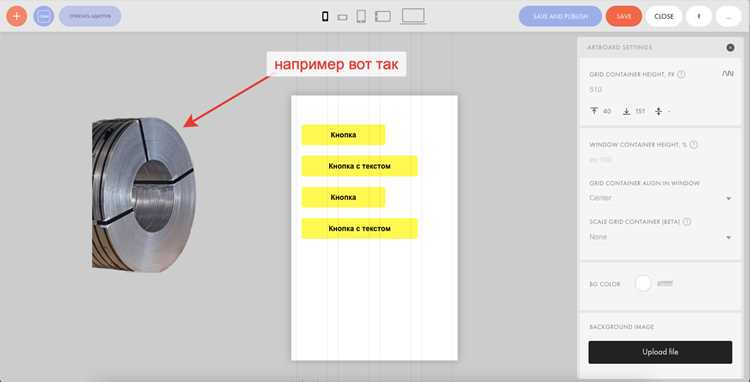
Task: Click Save and Publish button
Action: click(x=561, y=16)
